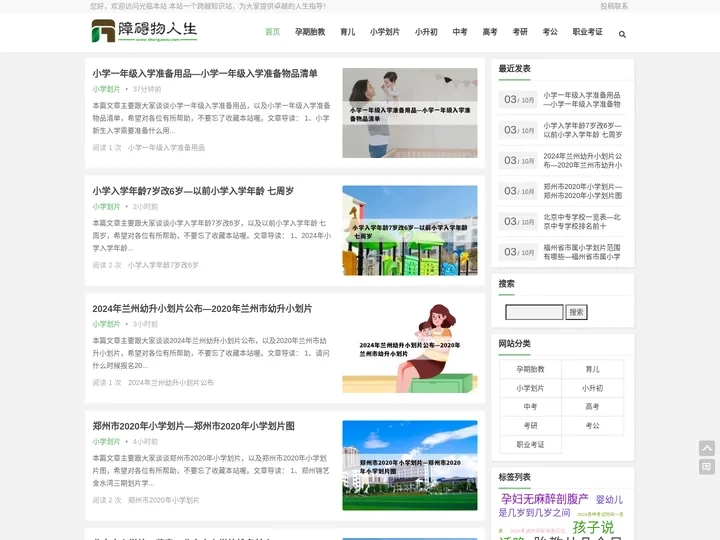Click the back-to-top arrow button

point(707,448)
